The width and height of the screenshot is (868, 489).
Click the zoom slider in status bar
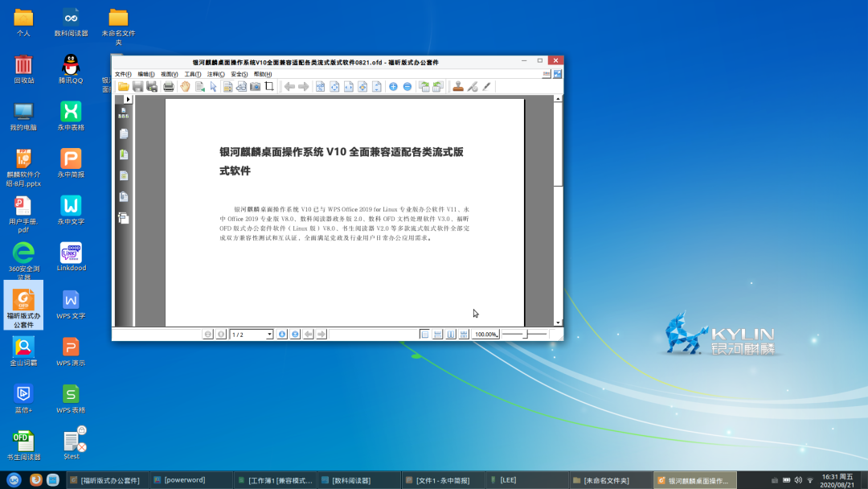[x=524, y=334]
